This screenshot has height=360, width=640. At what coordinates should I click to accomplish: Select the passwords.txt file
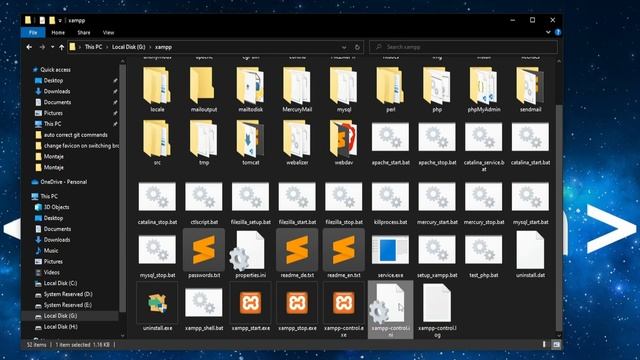204,253
